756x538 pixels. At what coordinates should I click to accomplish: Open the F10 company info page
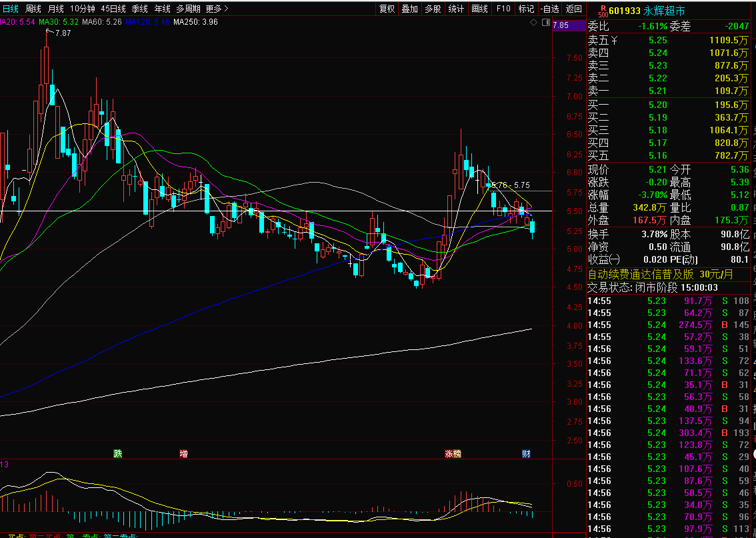(x=503, y=9)
